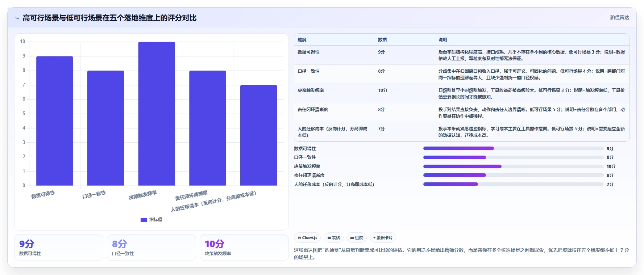
Task: Click the 数据可得性 bar in the chart
Action: tap(54, 121)
